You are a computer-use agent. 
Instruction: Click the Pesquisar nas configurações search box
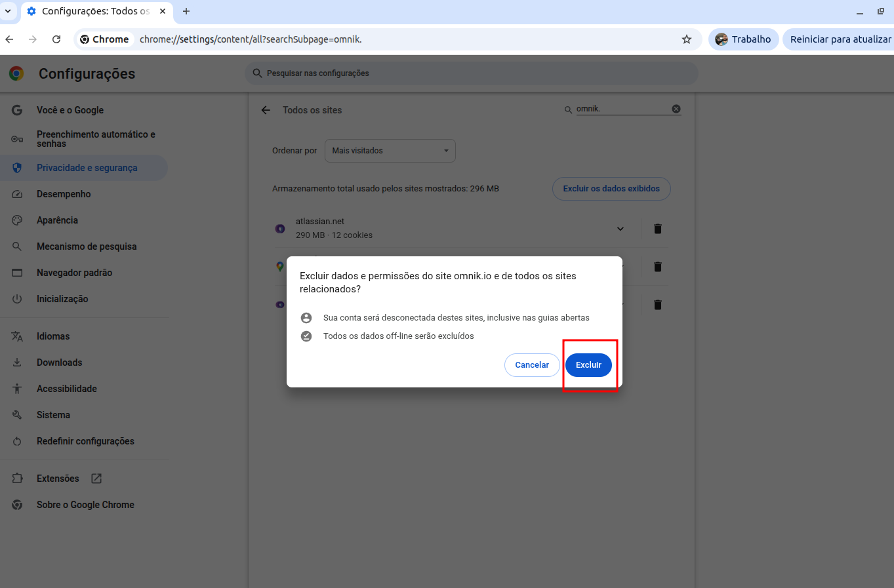[471, 73]
